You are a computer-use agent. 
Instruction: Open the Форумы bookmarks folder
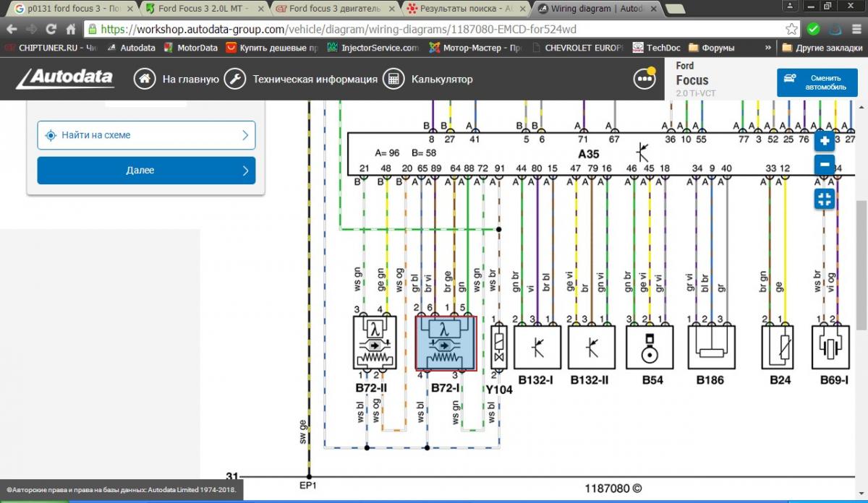point(711,48)
